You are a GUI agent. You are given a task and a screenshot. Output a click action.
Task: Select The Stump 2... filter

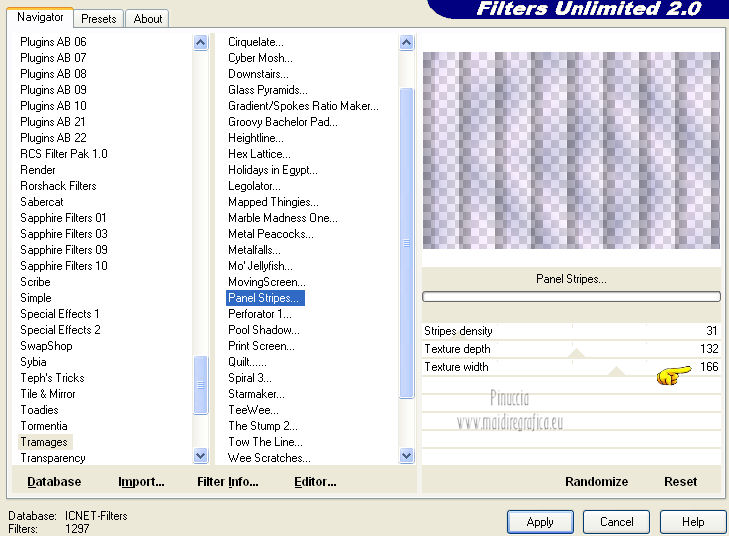263,426
